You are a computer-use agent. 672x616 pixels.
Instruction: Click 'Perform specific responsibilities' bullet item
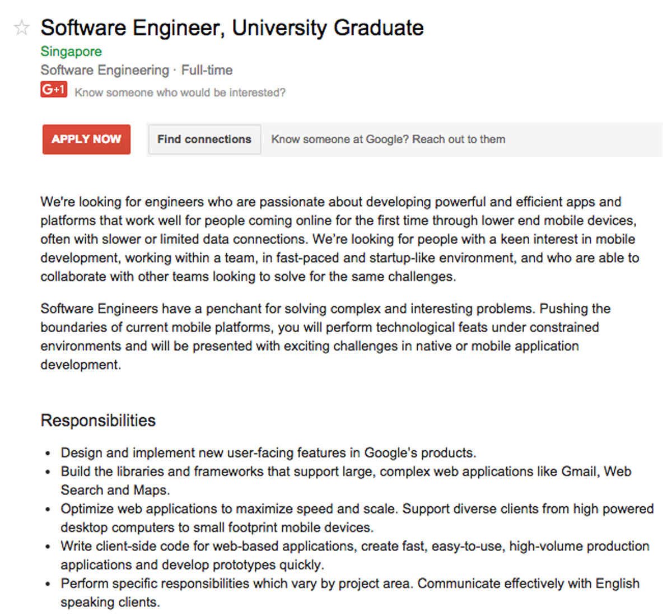349,584
